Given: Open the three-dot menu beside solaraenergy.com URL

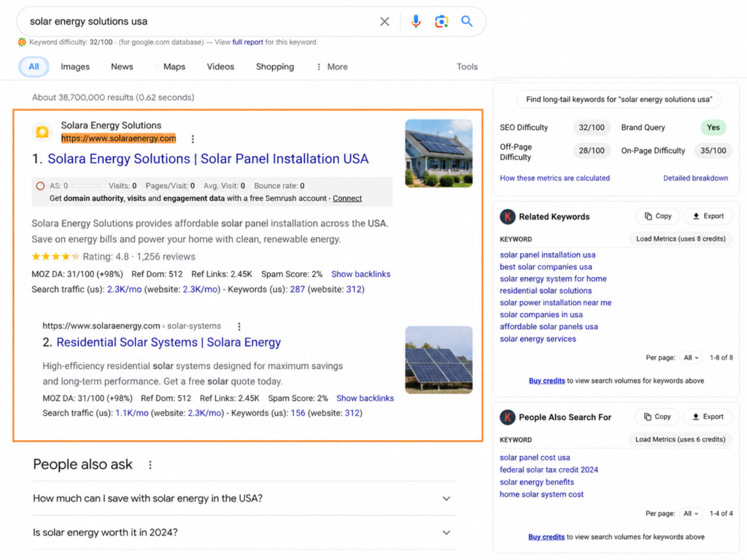Looking at the screenshot, I should (193, 139).
